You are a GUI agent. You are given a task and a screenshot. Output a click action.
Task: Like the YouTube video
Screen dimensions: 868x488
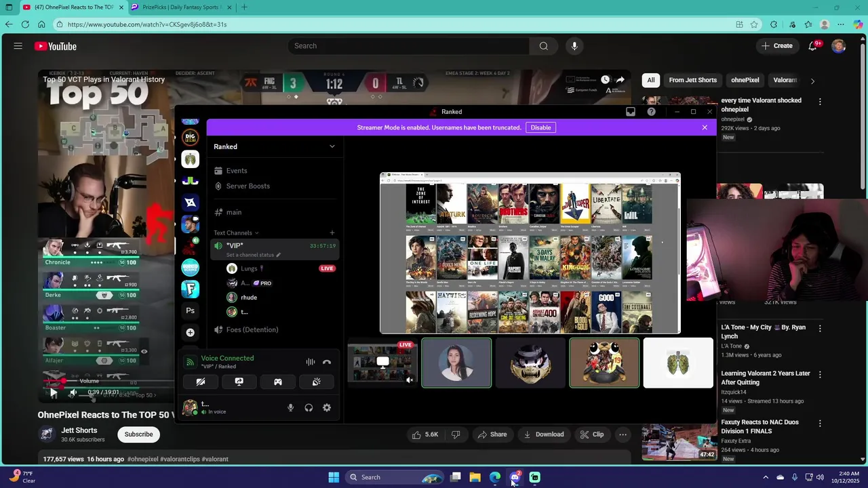coord(426,434)
